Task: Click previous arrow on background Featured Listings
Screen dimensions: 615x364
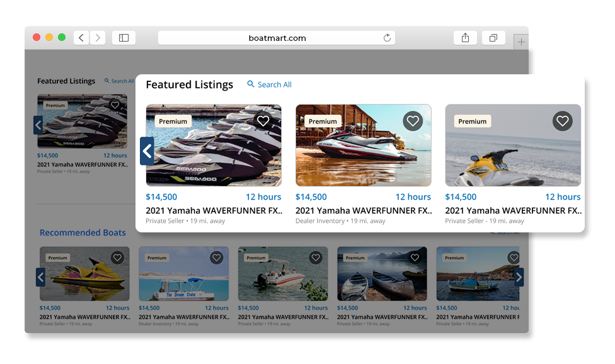Action: point(38,125)
